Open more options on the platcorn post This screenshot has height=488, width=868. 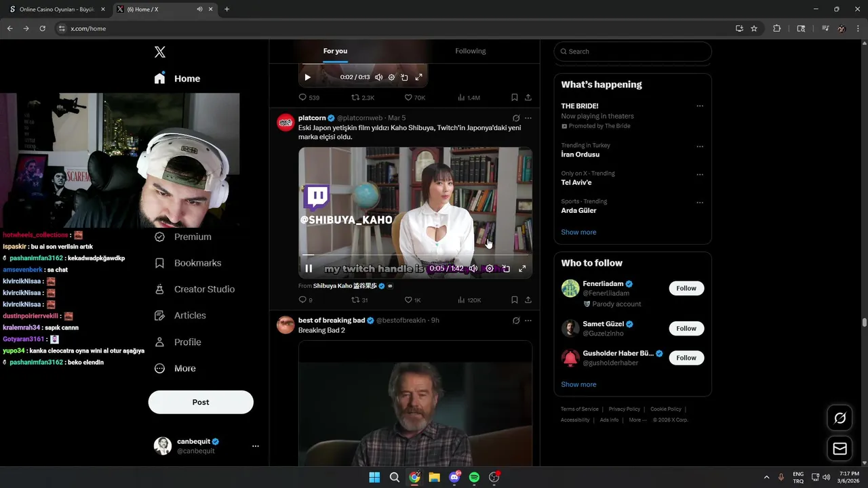(x=528, y=118)
